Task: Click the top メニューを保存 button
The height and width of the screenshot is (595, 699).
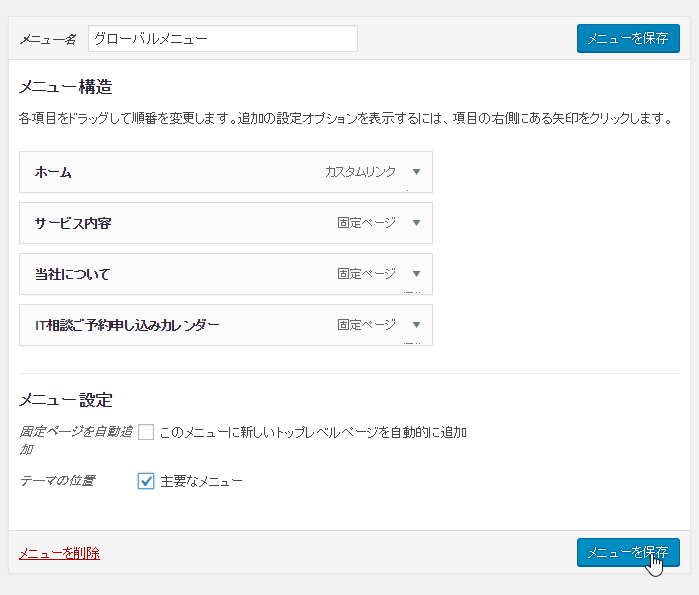Action: (628, 38)
